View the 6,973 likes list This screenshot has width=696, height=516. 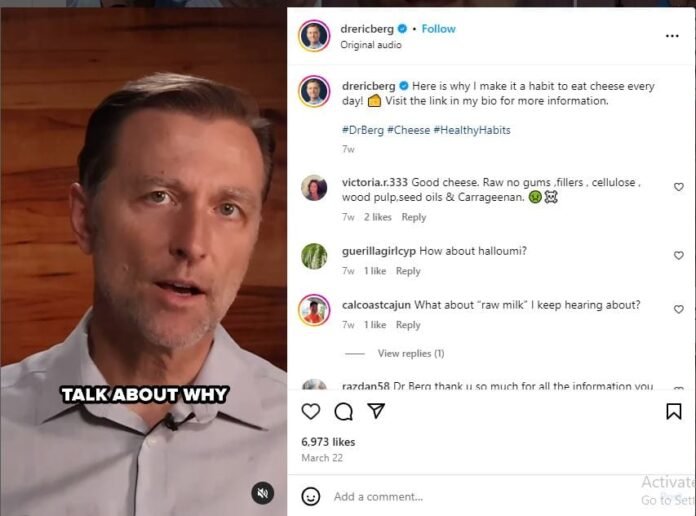tap(328, 441)
